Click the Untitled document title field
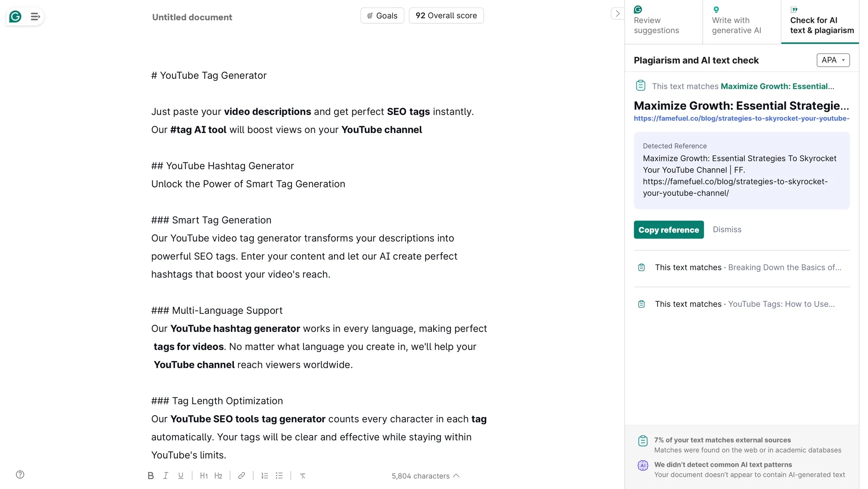This screenshot has width=868, height=489. click(192, 17)
